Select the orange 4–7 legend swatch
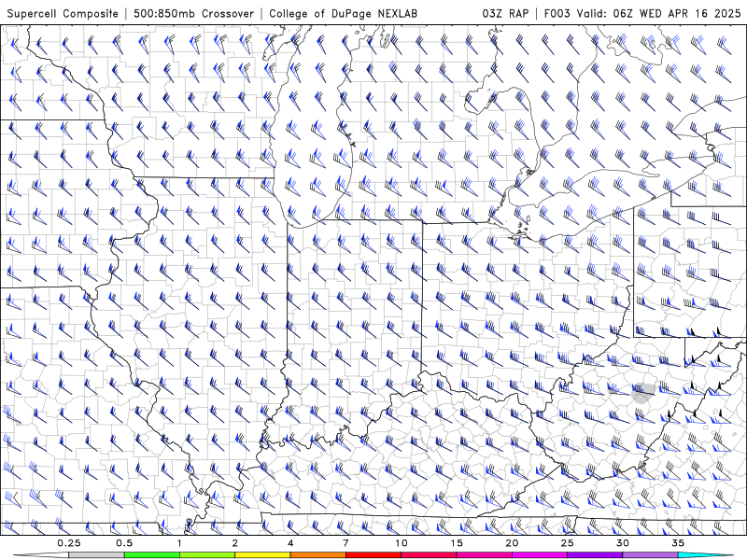 [317, 555]
